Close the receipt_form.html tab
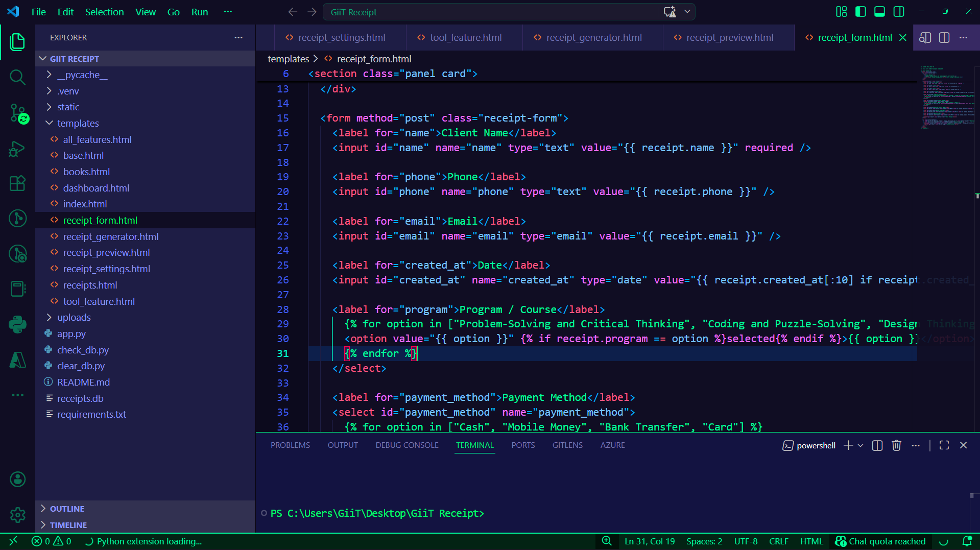 tap(903, 37)
